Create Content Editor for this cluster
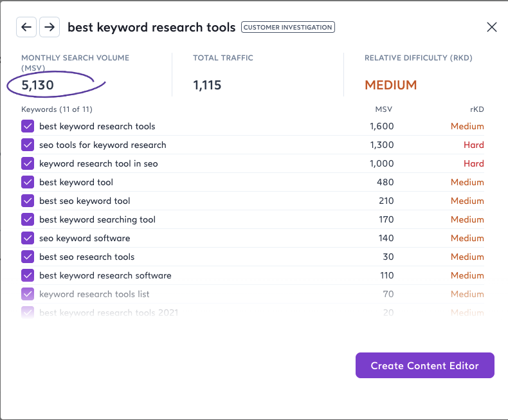508x420 pixels. pos(425,365)
